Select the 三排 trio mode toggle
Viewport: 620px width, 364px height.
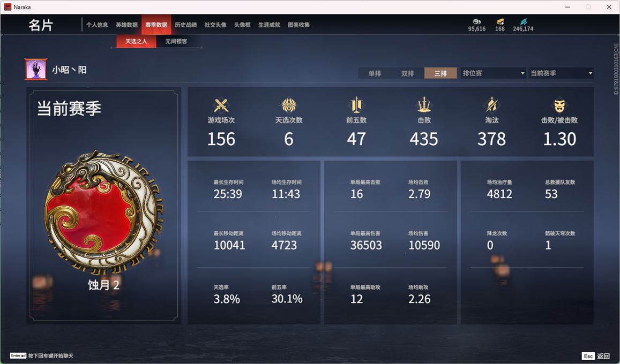click(x=440, y=73)
